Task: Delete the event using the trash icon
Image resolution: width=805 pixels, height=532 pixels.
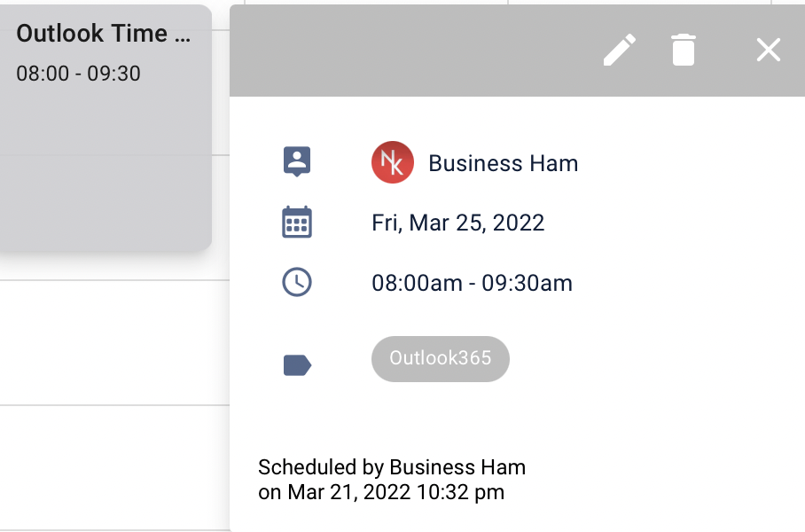Action: [684, 50]
